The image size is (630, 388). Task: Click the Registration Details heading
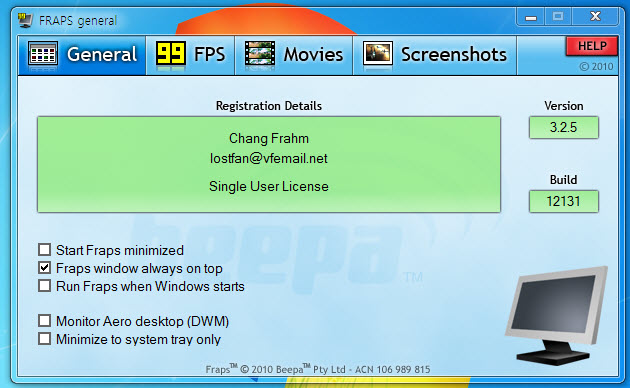[269, 106]
